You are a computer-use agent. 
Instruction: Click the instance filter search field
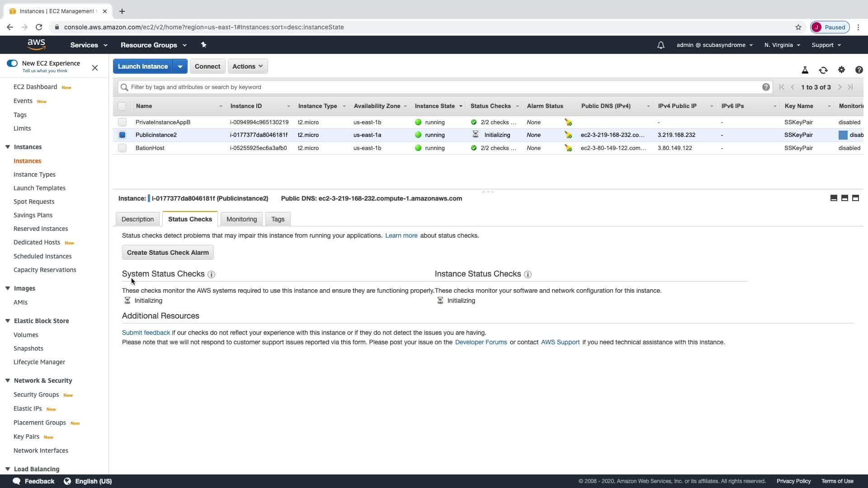pyautogui.click(x=443, y=87)
